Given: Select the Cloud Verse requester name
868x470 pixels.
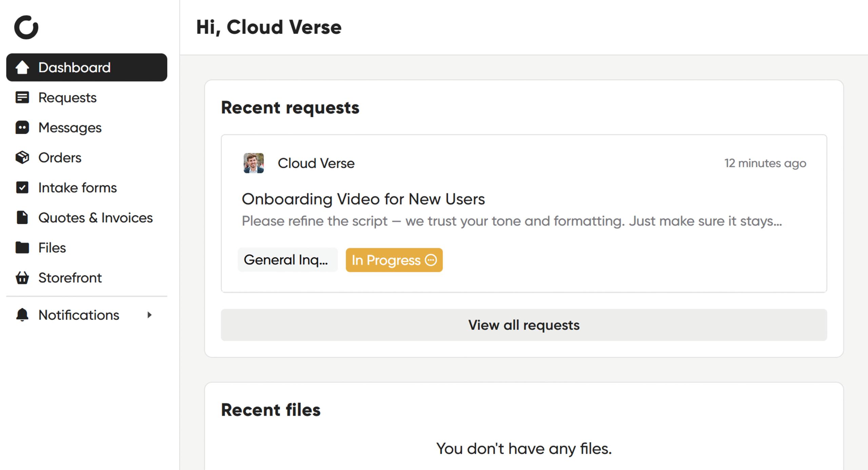Looking at the screenshot, I should (316, 163).
